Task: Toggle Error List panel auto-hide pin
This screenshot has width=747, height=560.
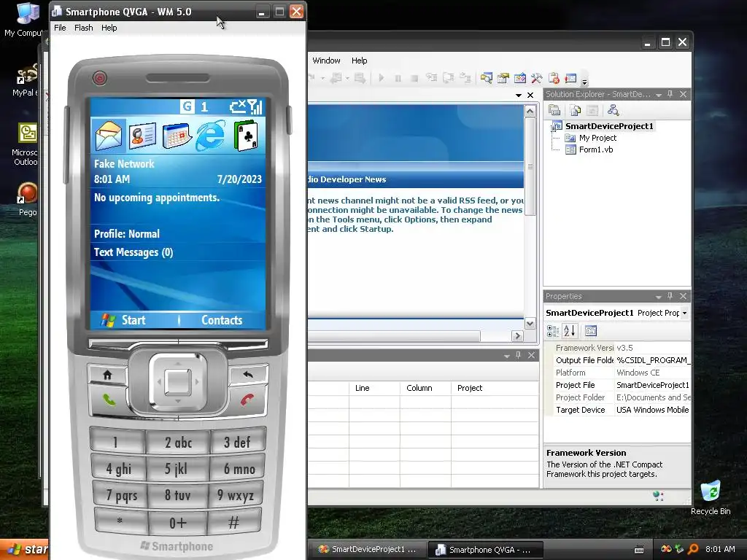Action: pos(519,355)
